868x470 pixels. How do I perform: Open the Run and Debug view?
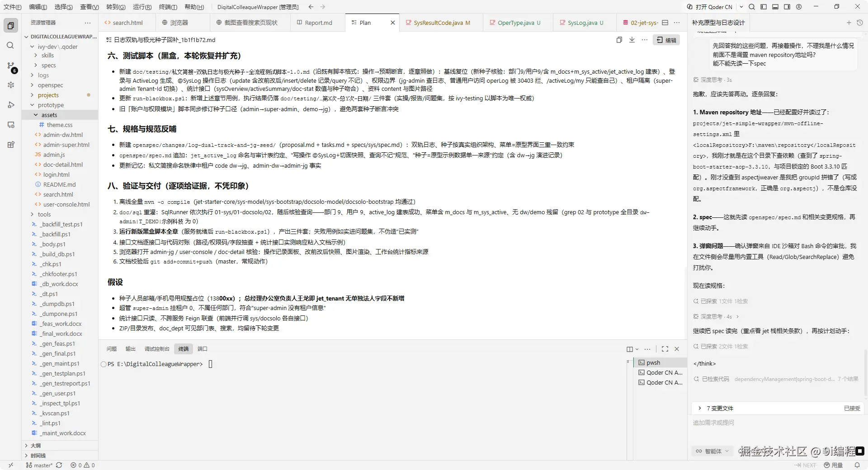tap(11, 105)
